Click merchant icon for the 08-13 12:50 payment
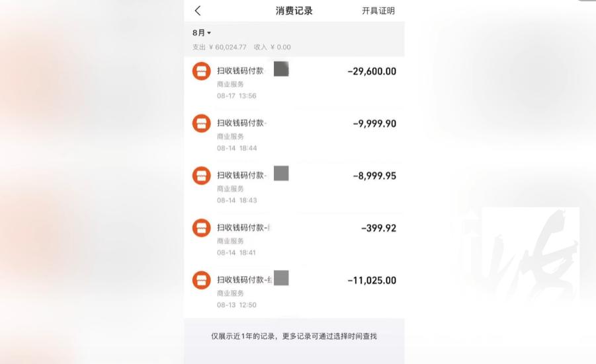 pyautogui.click(x=201, y=280)
